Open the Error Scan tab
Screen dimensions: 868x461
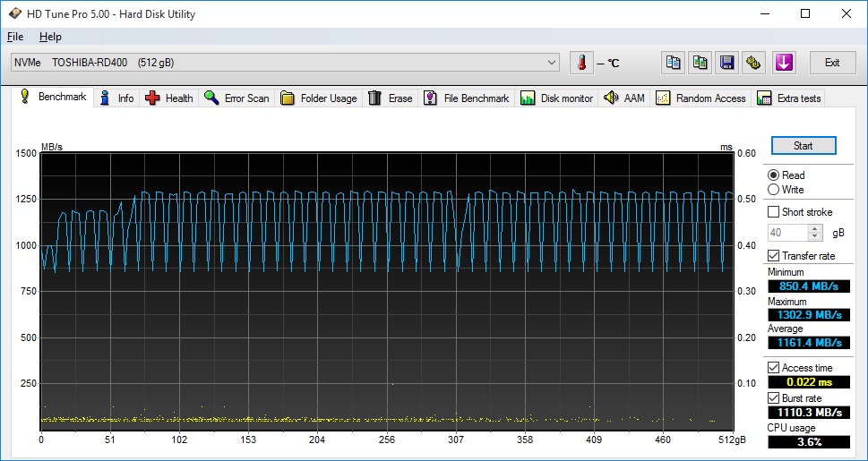pos(236,98)
